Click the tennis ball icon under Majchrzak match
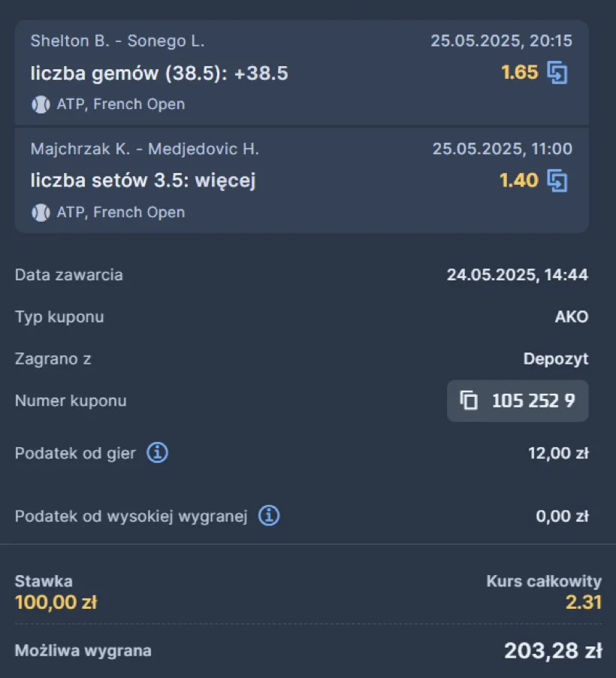The image size is (616, 678). (x=41, y=212)
